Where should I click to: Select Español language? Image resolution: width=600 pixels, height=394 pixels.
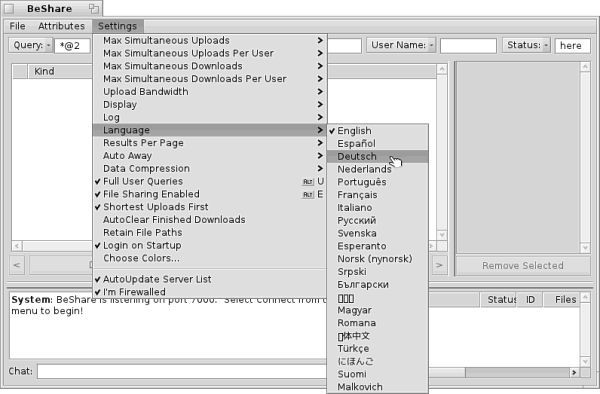377,143
